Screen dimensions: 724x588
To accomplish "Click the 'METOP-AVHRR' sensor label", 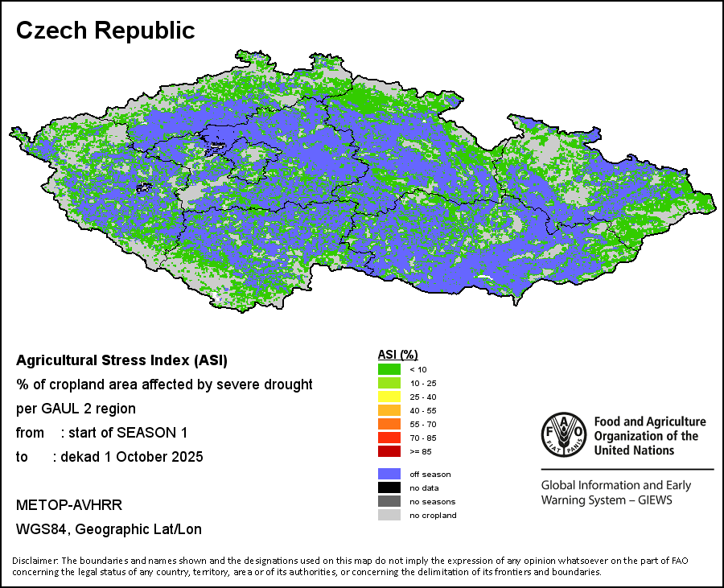I will [69, 505].
